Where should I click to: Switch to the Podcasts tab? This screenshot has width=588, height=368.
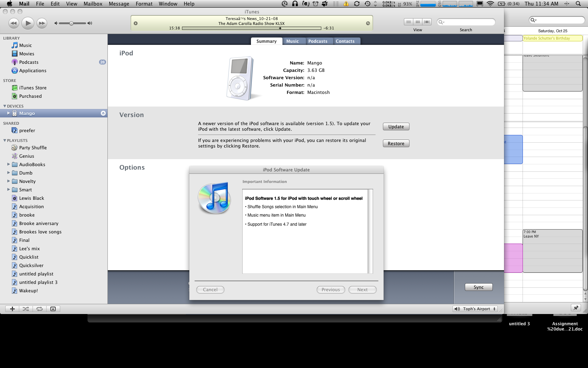click(318, 41)
